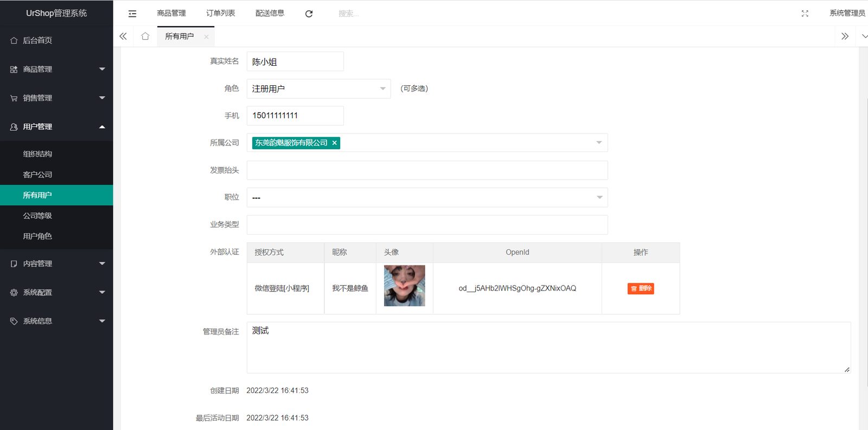Click the textarea resize handle corner
This screenshot has height=430, width=868.
[847, 370]
